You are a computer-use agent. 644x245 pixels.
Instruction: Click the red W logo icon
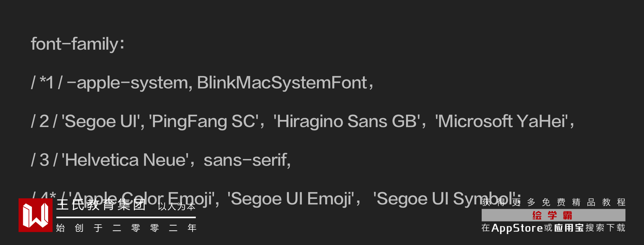coord(35,215)
